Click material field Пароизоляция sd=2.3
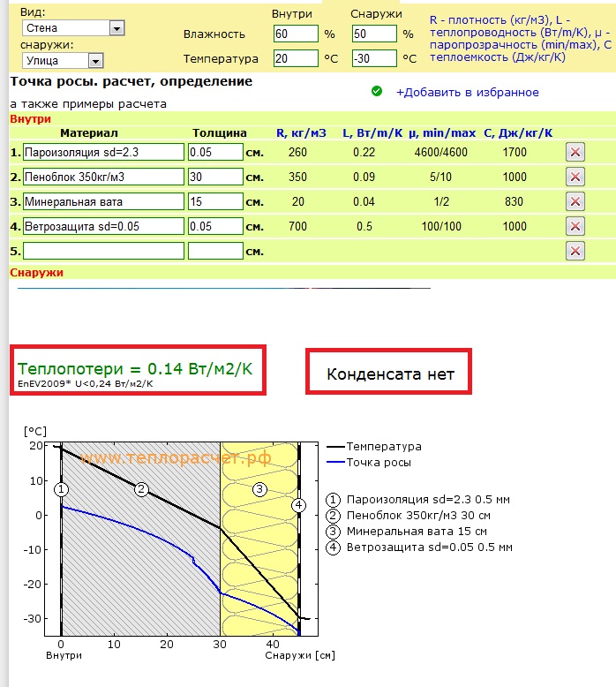The height and width of the screenshot is (687, 616). (x=103, y=152)
